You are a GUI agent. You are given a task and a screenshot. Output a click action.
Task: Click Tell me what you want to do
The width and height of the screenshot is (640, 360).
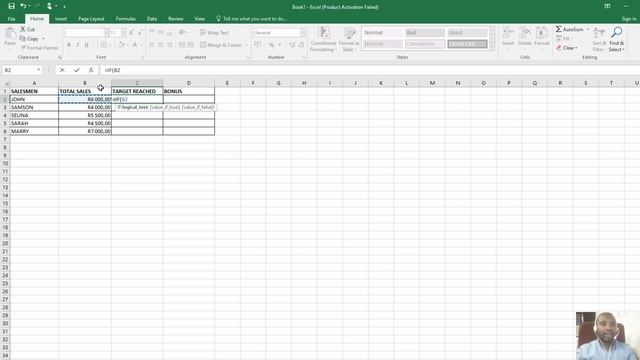point(251,19)
